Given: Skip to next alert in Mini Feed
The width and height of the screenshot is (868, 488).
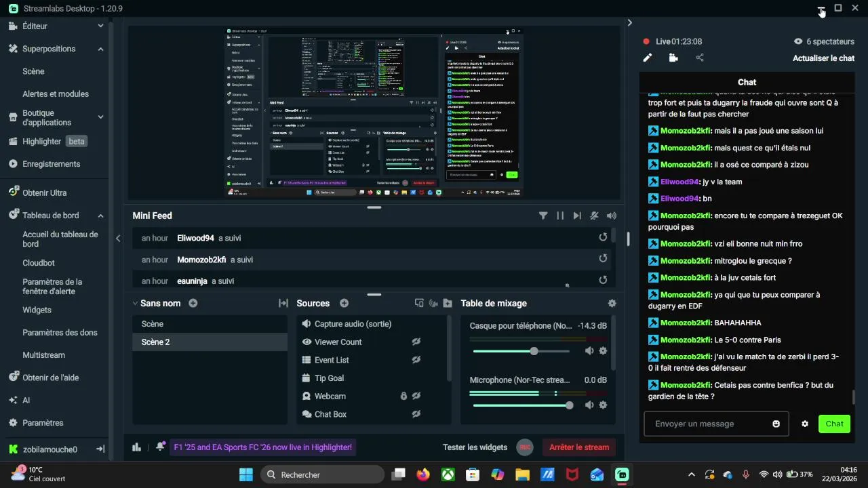Looking at the screenshot, I should (577, 216).
